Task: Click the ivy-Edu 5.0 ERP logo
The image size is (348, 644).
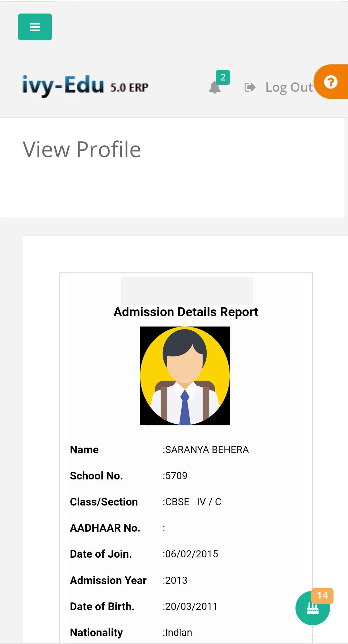Action: [x=85, y=86]
